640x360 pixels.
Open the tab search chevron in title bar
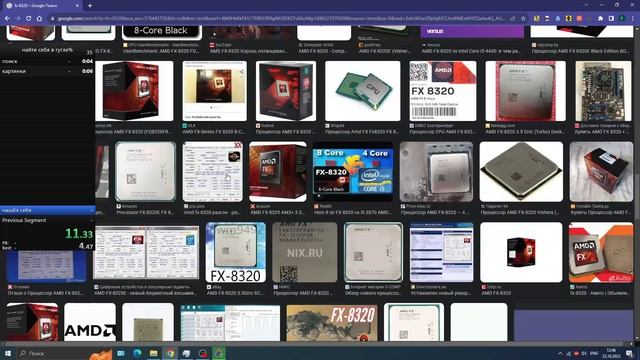[x=586, y=5]
